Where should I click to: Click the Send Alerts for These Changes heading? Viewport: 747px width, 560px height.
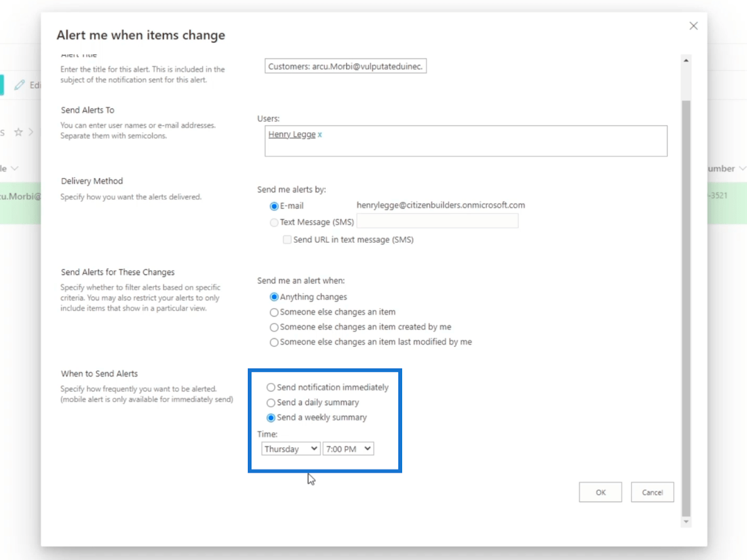[x=118, y=272]
